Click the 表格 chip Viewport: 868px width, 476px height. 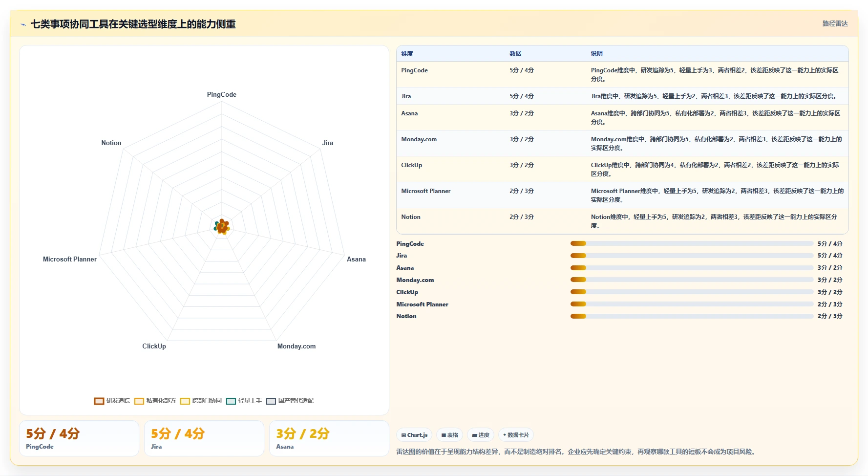449,435
